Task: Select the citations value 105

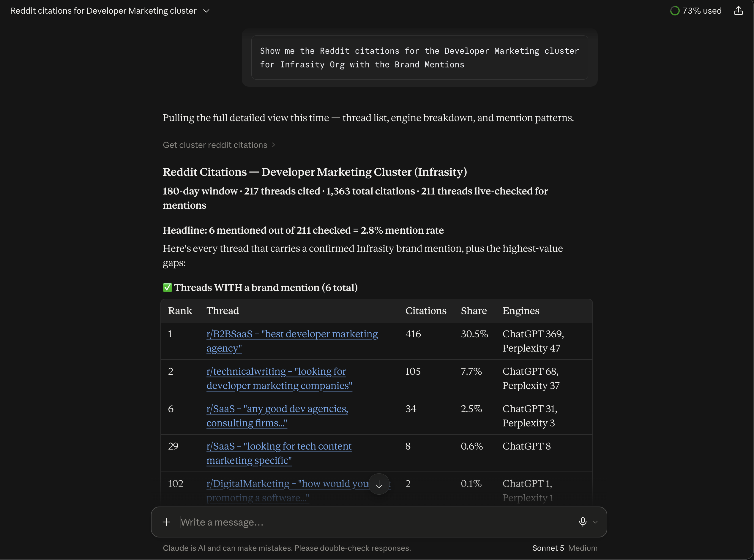Action: pos(413,371)
